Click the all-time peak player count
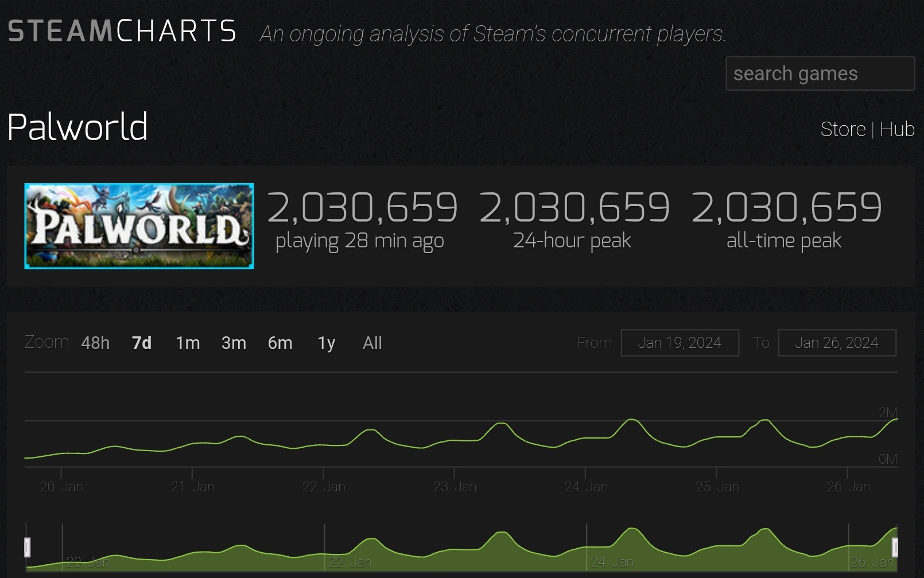This screenshot has height=578, width=924. coord(786,207)
